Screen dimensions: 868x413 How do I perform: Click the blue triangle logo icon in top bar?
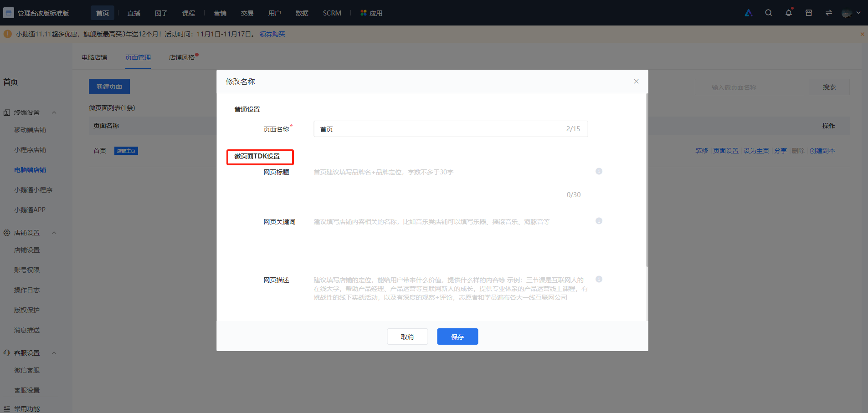pos(749,13)
